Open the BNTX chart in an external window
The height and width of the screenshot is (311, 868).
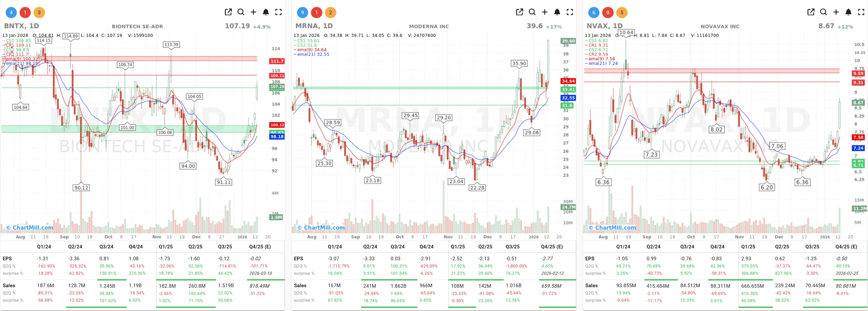pos(229,12)
